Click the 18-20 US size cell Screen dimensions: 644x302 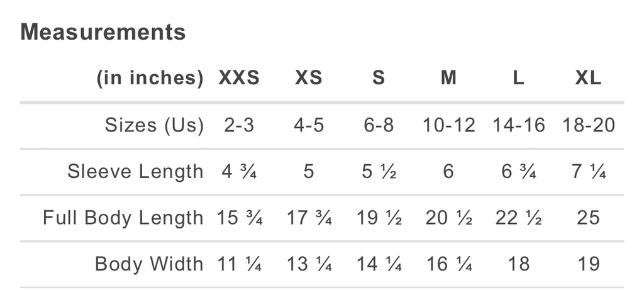tap(589, 125)
